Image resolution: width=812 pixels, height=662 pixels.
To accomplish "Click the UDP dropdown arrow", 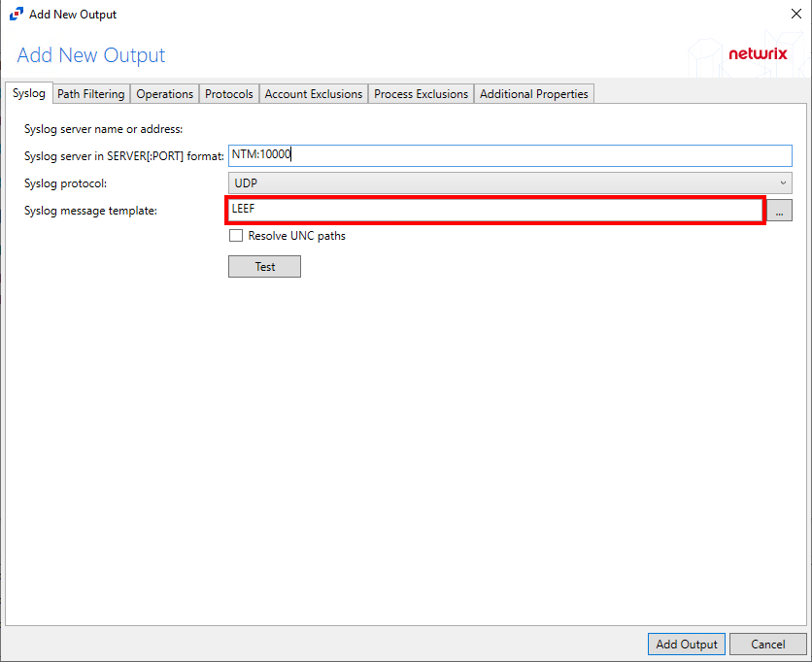I will click(783, 182).
